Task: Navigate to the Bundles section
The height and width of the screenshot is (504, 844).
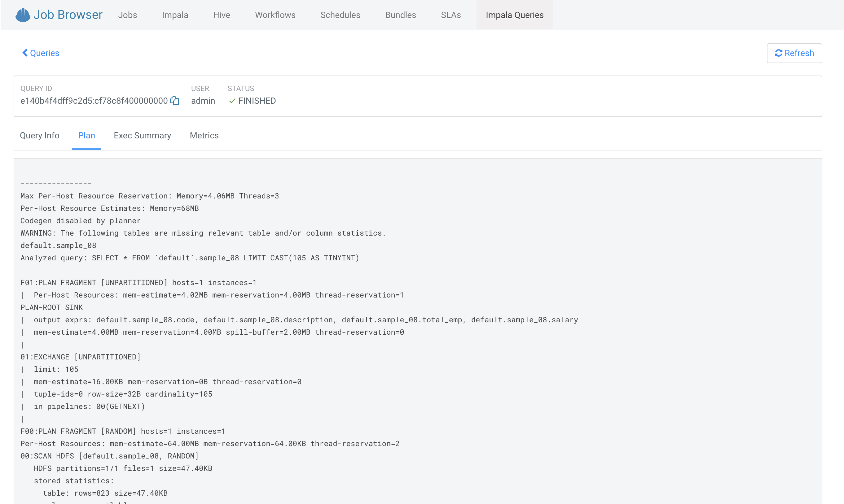Action: point(400,15)
